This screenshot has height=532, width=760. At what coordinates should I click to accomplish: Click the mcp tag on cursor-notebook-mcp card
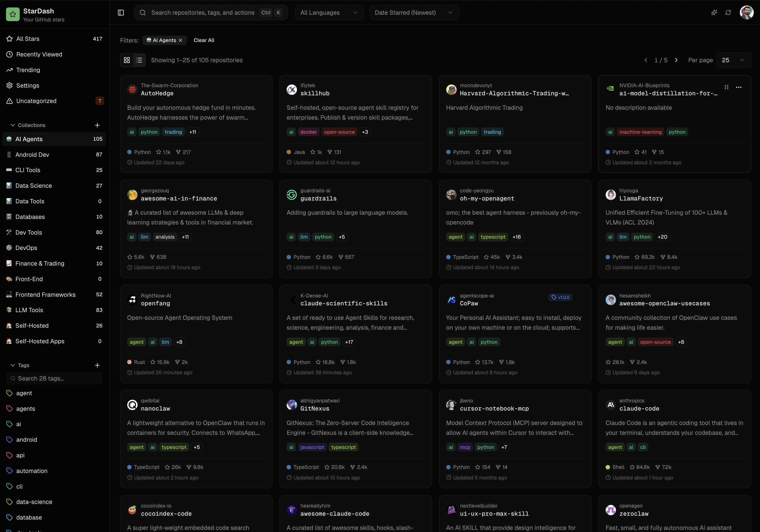(465, 447)
